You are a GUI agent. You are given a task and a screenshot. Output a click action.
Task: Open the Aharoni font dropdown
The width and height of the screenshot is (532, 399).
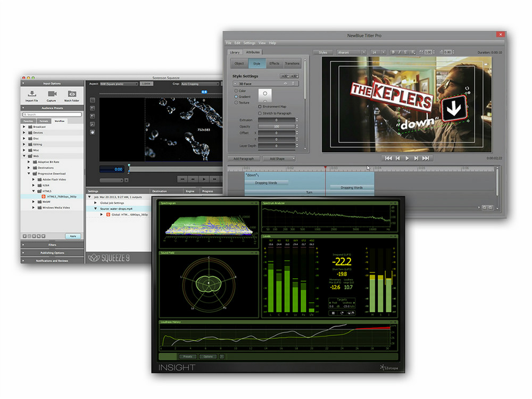tap(350, 52)
